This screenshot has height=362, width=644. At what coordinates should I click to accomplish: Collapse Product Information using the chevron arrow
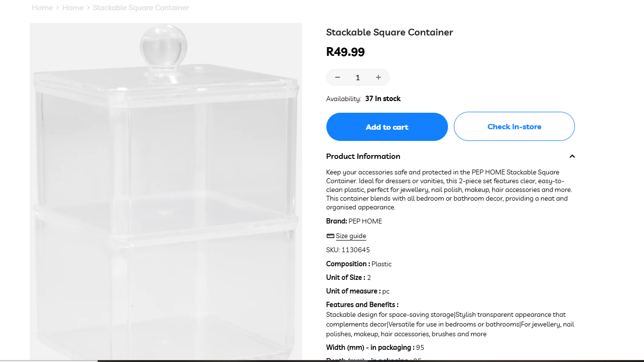click(572, 156)
